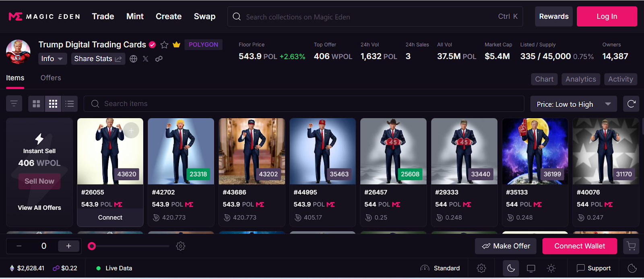
Task: Click the POLYGON chain badge
Action: pos(203,45)
